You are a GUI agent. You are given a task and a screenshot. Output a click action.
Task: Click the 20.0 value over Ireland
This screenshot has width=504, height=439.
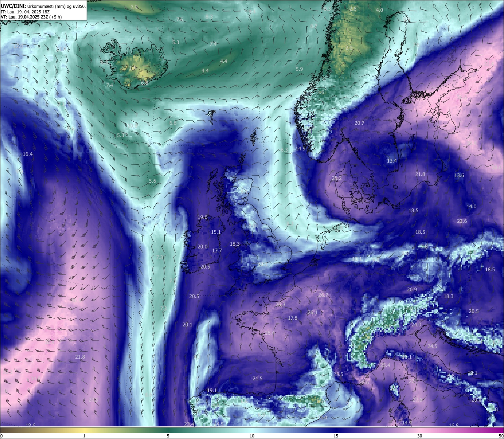202,247
